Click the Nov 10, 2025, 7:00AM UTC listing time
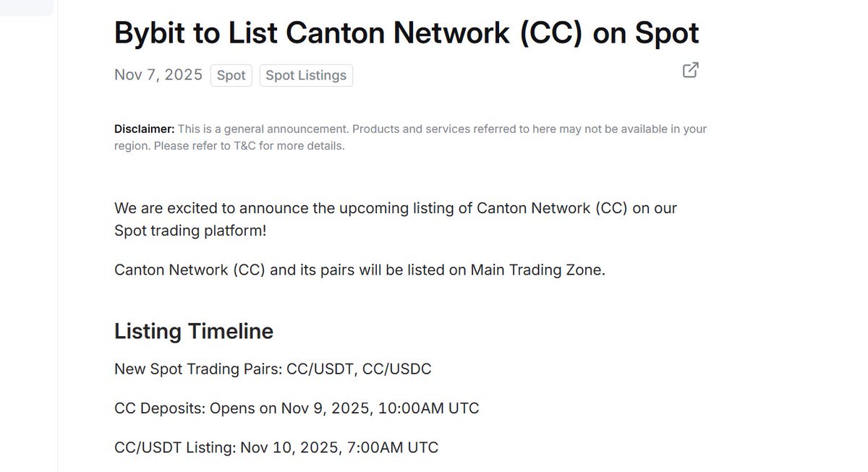The image size is (868, 472). [339, 447]
